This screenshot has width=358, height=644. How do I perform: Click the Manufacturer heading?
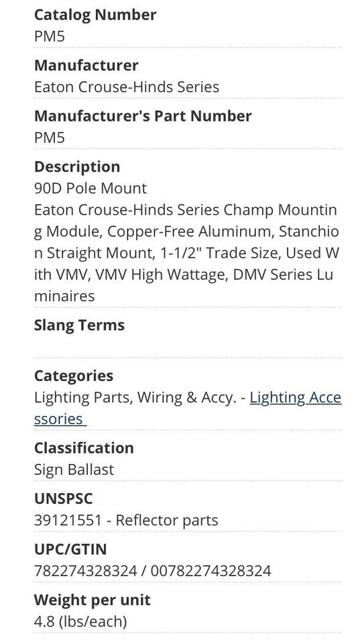click(86, 65)
